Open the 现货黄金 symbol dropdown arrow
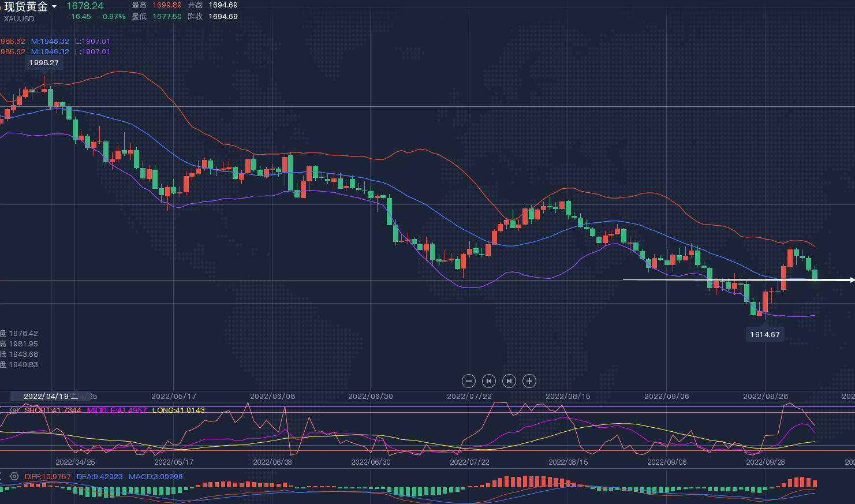Viewport: 855px width, 504px height. (x=54, y=7)
